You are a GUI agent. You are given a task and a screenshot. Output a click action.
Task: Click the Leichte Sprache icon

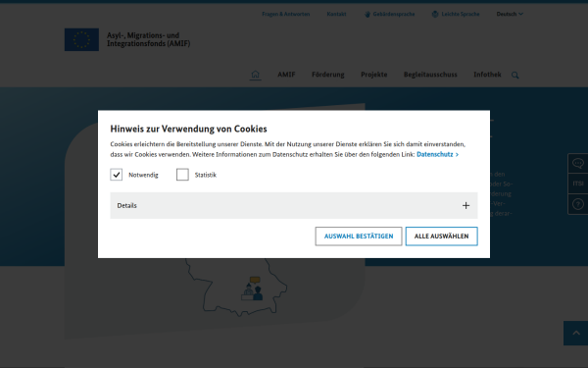435,15
